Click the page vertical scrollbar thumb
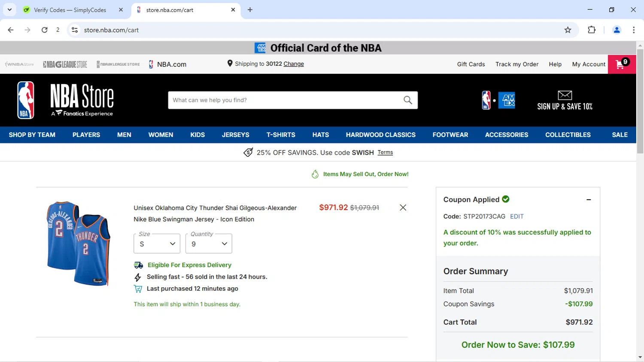This screenshot has height=362, width=644. pos(640,101)
